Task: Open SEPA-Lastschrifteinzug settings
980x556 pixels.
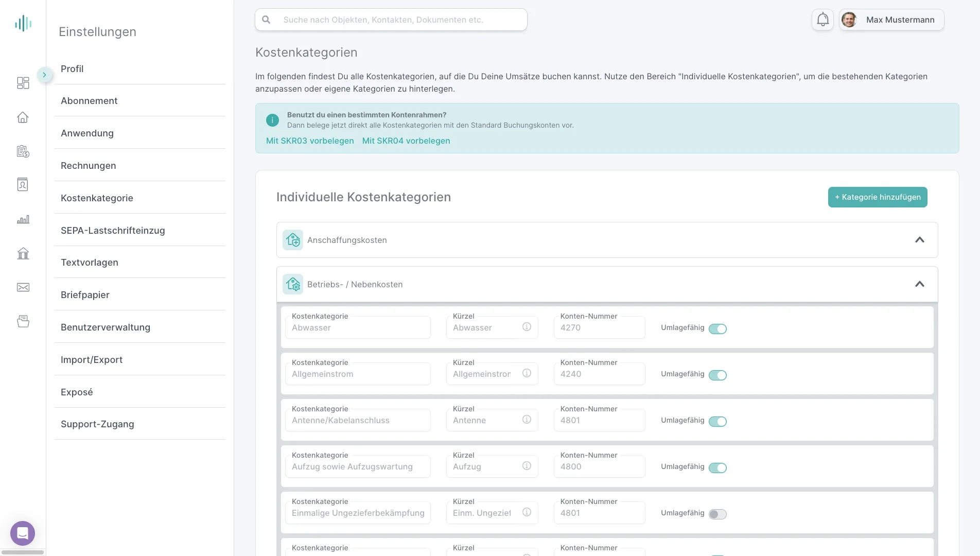Action: pyautogui.click(x=140, y=231)
